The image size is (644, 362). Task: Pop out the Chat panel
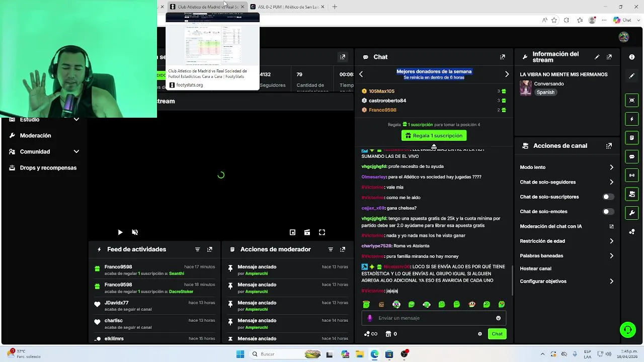[x=502, y=57]
